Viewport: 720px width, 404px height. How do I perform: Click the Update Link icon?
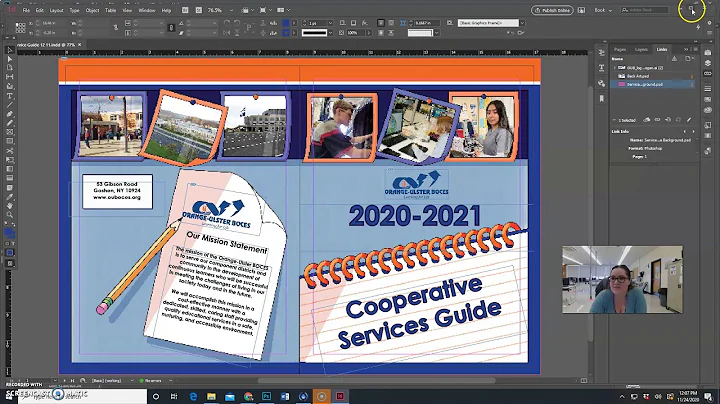(x=679, y=120)
